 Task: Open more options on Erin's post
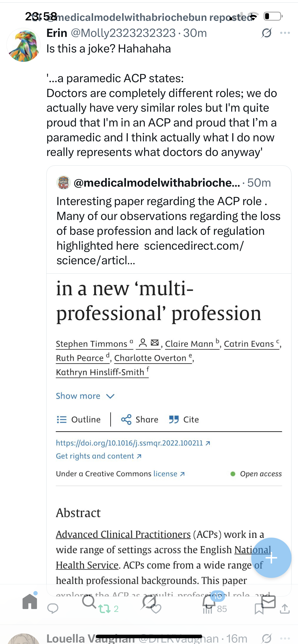pyautogui.click(x=285, y=33)
